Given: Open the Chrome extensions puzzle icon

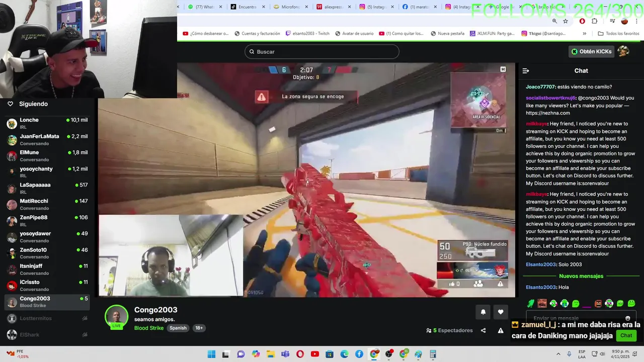Looking at the screenshot, I should [x=595, y=21].
